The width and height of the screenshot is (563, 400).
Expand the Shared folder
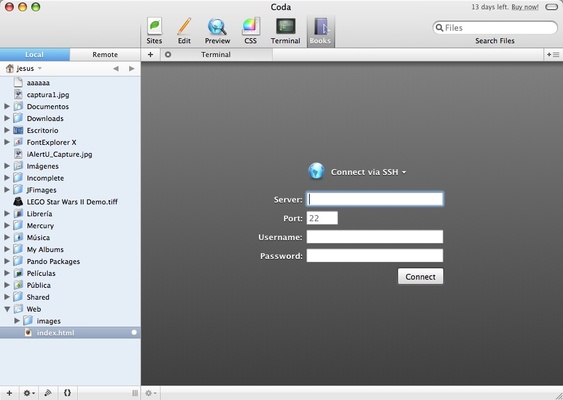[7, 297]
